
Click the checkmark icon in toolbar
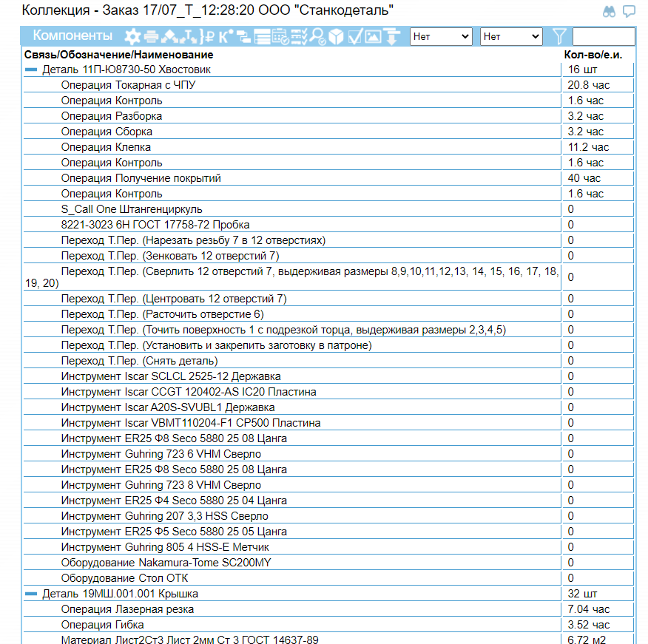(x=355, y=36)
